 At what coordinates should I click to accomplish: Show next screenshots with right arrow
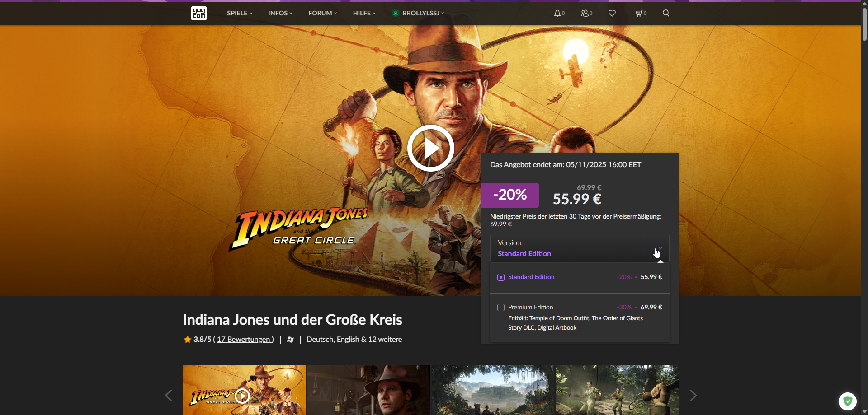[693, 396]
